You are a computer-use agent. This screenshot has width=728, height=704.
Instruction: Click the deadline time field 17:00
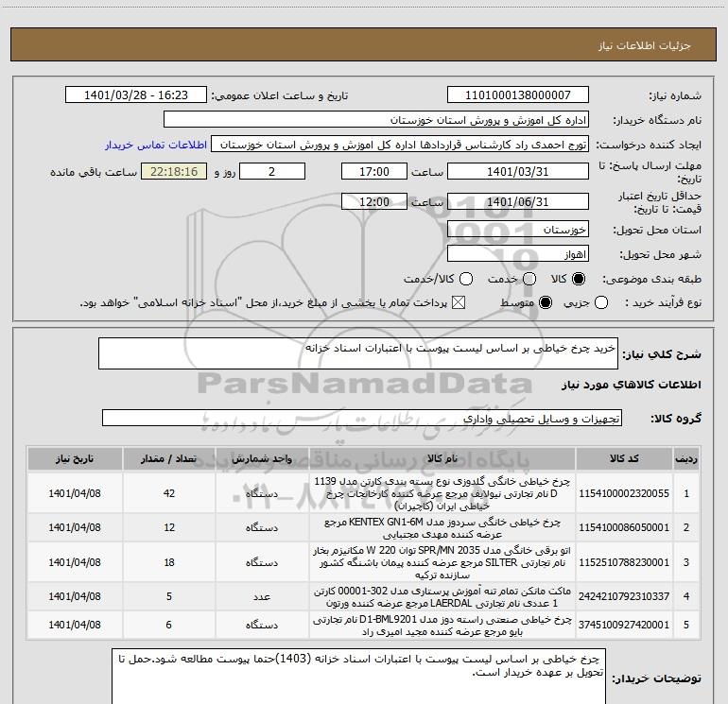point(374,171)
